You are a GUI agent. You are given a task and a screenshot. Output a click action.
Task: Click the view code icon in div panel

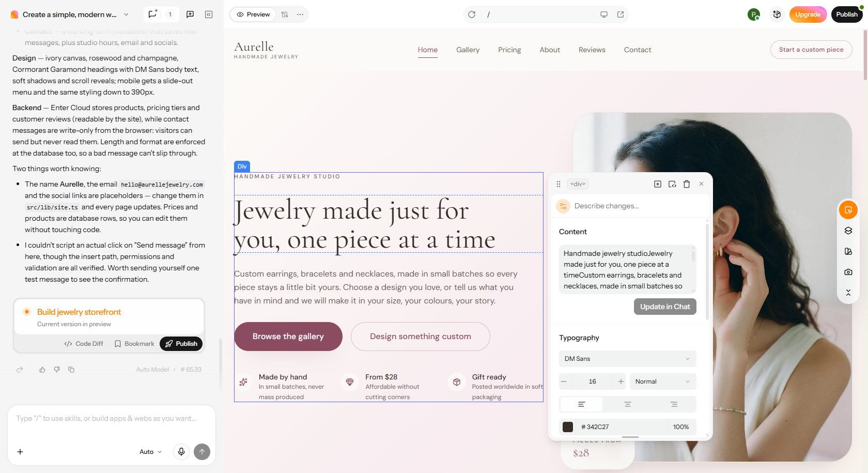tap(672, 184)
